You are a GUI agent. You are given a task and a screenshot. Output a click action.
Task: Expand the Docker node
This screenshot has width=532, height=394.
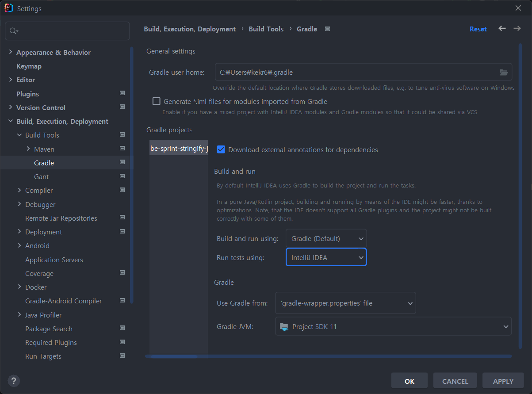click(x=19, y=287)
